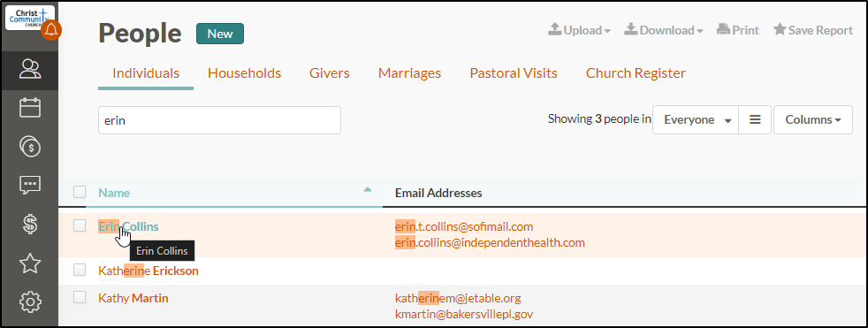Image resolution: width=868 pixels, height=328 pixels.
Task: Open the star Reports icon in sidebar
Action: (30, 263)
